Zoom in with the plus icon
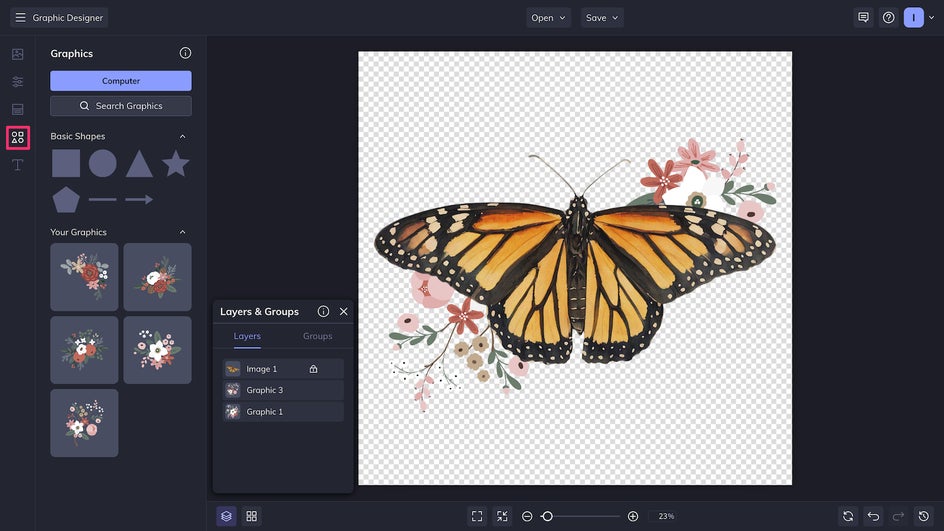 tap(633, 516)
